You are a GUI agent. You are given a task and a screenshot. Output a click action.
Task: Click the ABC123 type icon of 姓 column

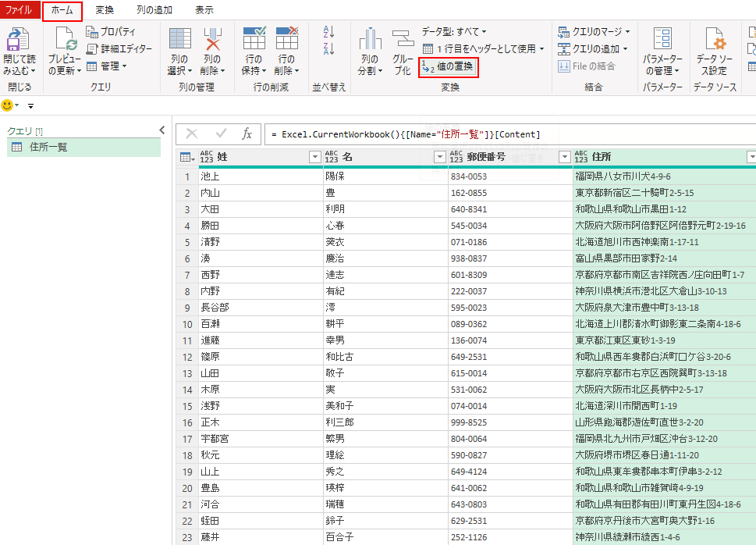(x=206, y=157)
